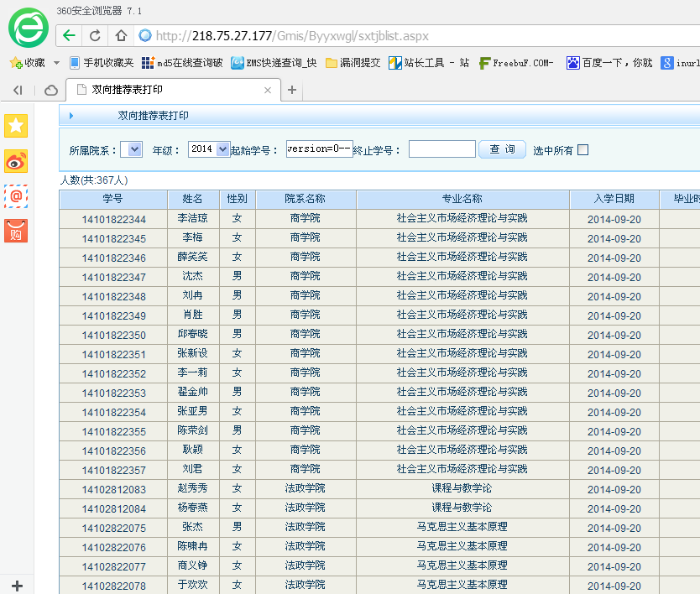Select name cell 肖胜

click(x=193, y=315)
